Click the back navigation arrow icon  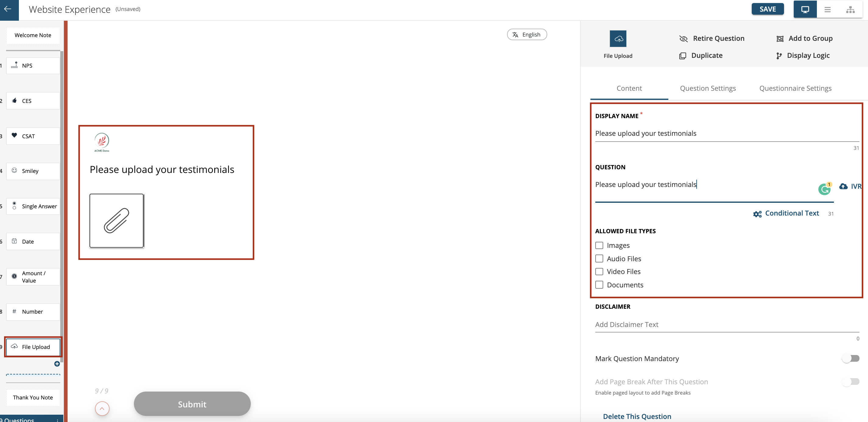point(9,9)
